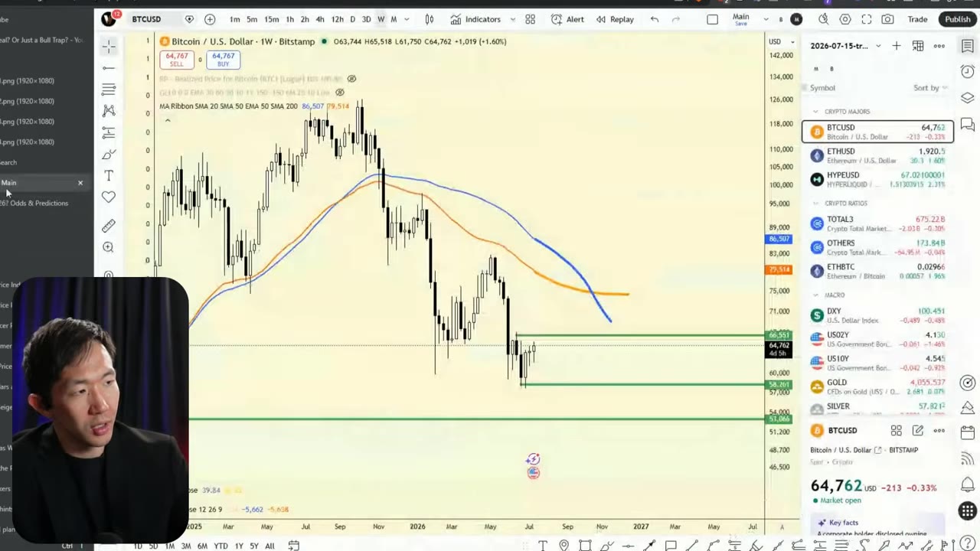Expand the timeframe interval dropdown arrow
This screenshot has height=551, width=980.
pyautogui.click(x=407, y=19)
